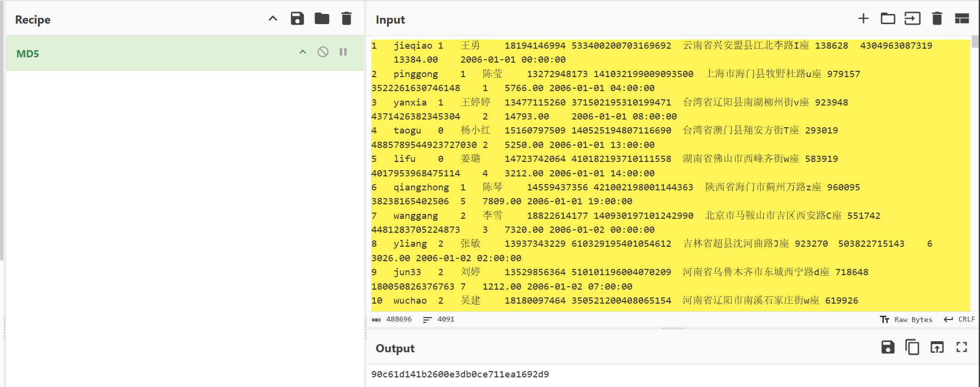Disable the MD5 operation
The image size is (980, 387).
click(x=323, y=52)
